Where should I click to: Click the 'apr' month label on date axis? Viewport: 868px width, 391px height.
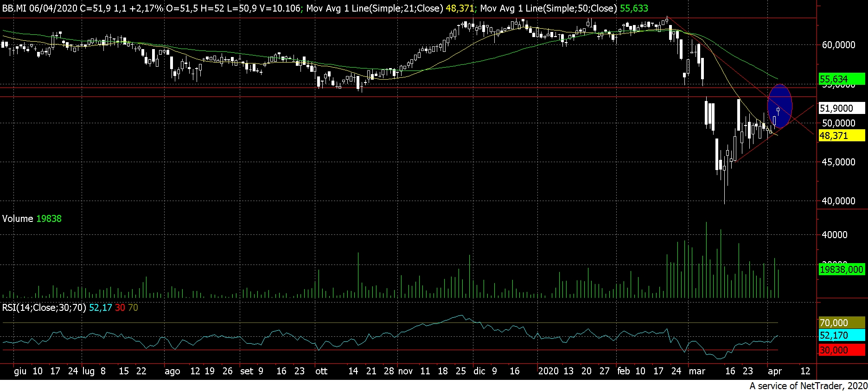coord(775,371)
